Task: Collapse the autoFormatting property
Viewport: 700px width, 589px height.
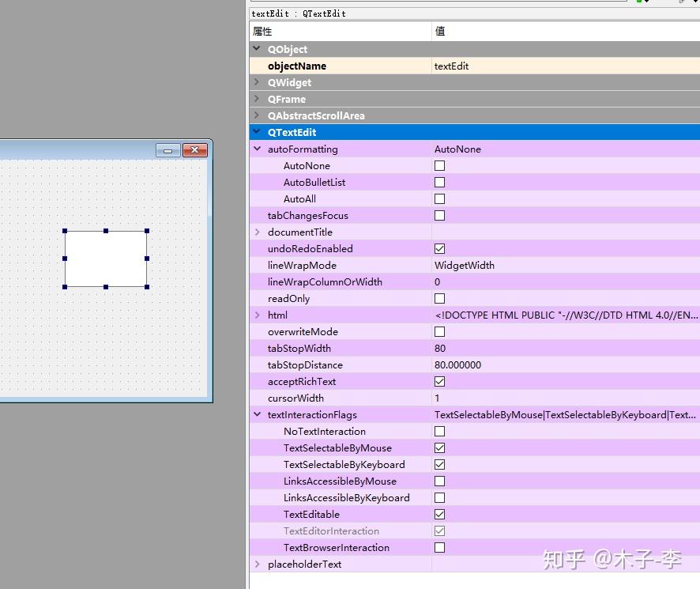Action: (x=257, y=149)
